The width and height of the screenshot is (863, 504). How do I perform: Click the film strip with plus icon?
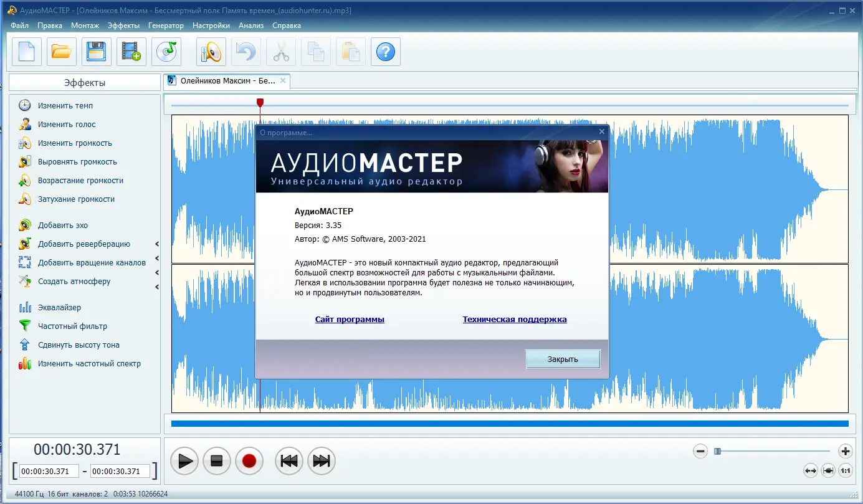[x=131, y=52]
